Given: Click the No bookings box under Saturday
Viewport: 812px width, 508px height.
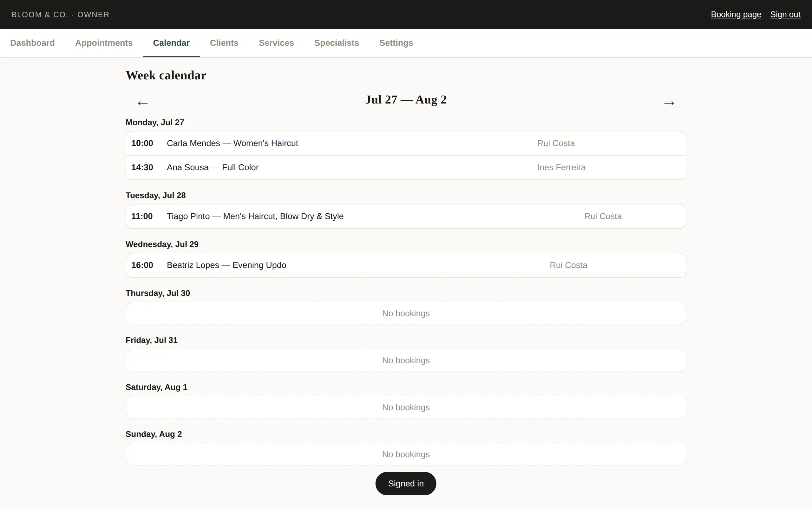Looking at the screenshot, I should coord(406,408).
